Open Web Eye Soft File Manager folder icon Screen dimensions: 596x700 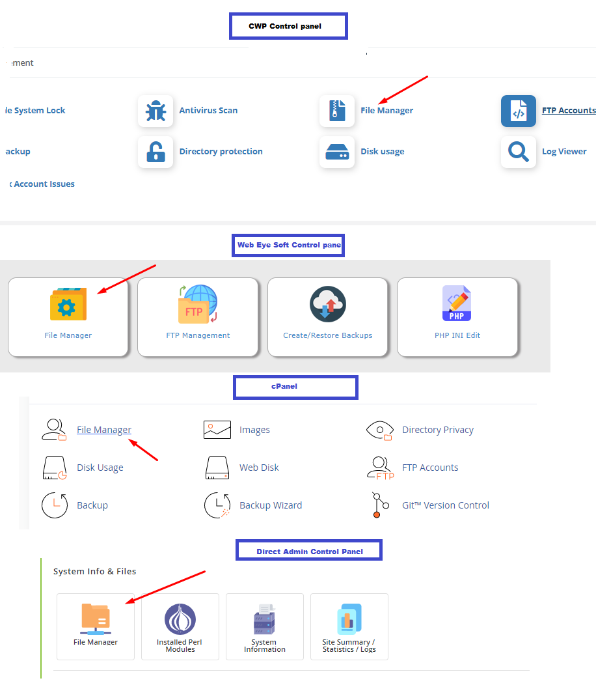click(68, 304)
